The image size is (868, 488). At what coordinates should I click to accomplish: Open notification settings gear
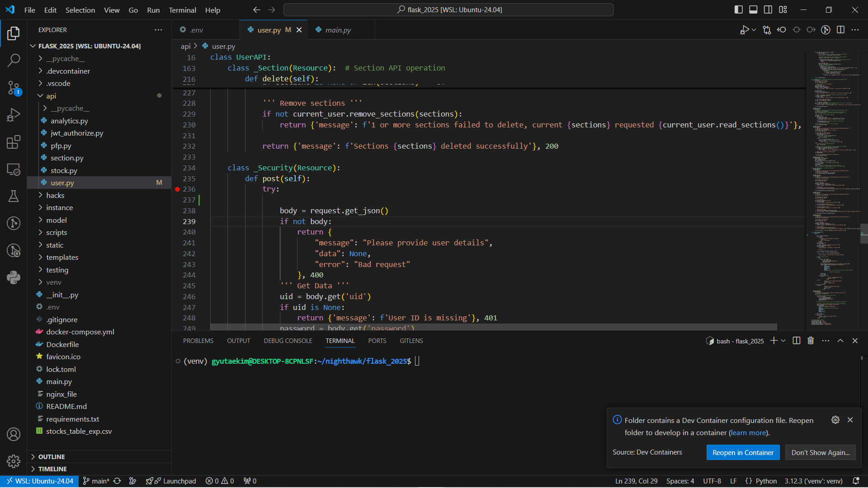pos(835,420)
